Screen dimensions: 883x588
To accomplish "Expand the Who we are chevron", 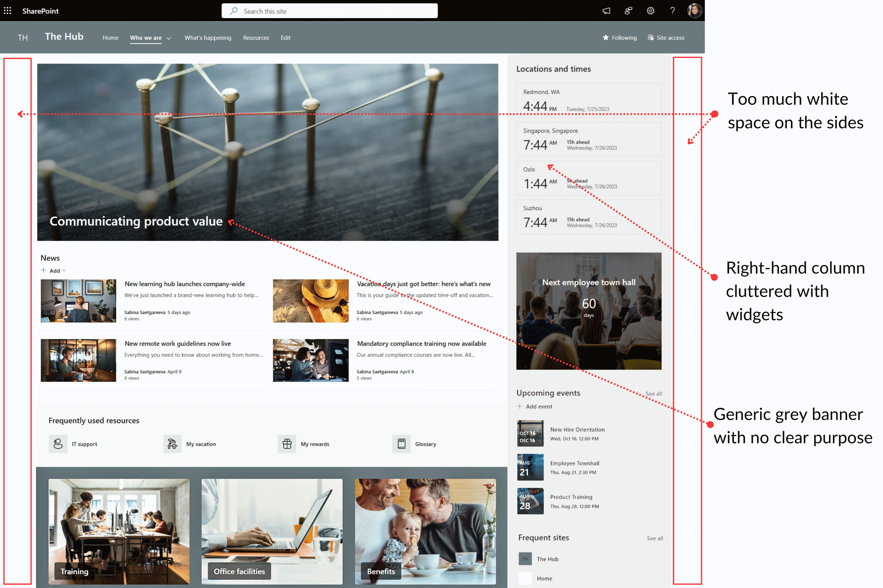I will pyautogui.click(x=169, y=38).
